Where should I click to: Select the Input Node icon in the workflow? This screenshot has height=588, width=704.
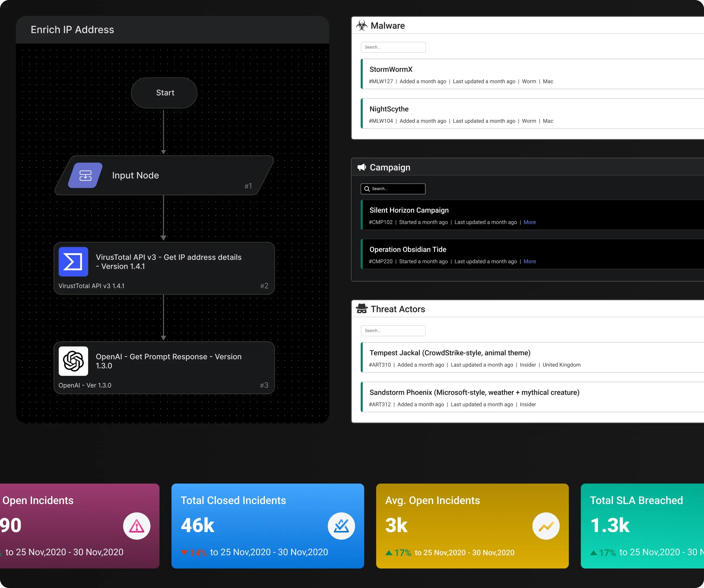coord(85,175)
